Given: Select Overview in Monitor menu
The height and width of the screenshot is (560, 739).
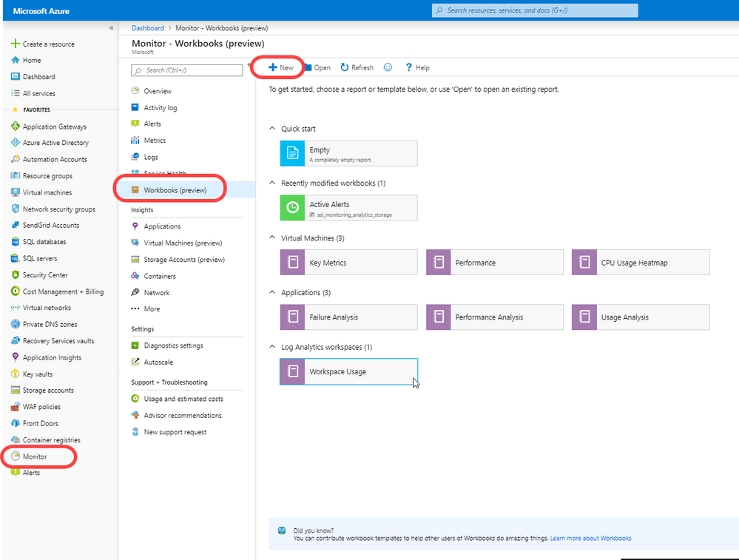Looking at the screenshot, I should 158,91.
